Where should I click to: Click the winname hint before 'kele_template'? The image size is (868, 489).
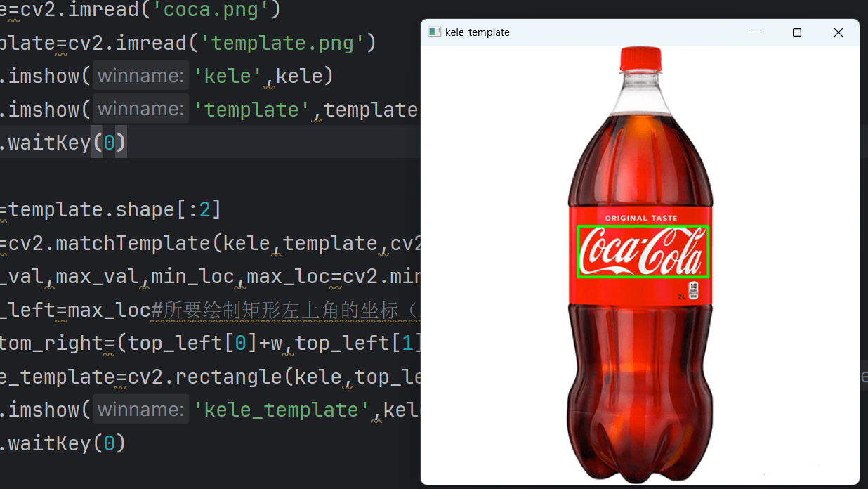(x=141, y=410)
